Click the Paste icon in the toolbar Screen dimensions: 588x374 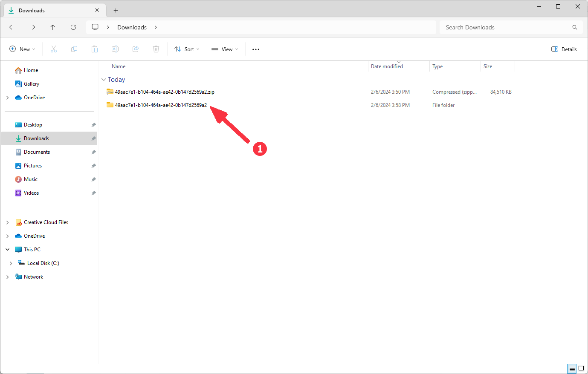[94, 49]
